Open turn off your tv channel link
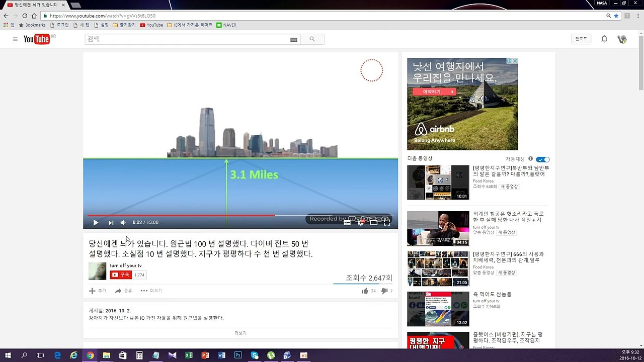 [126, 265]
